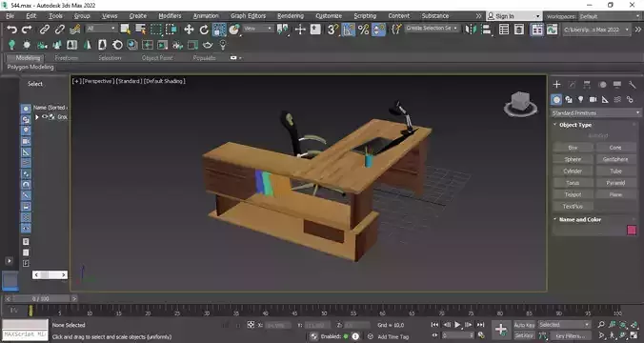This screenshot has width=644, height=343.
Task: Toggle the ribbon display icon
Action: click(x=536, y=30)
